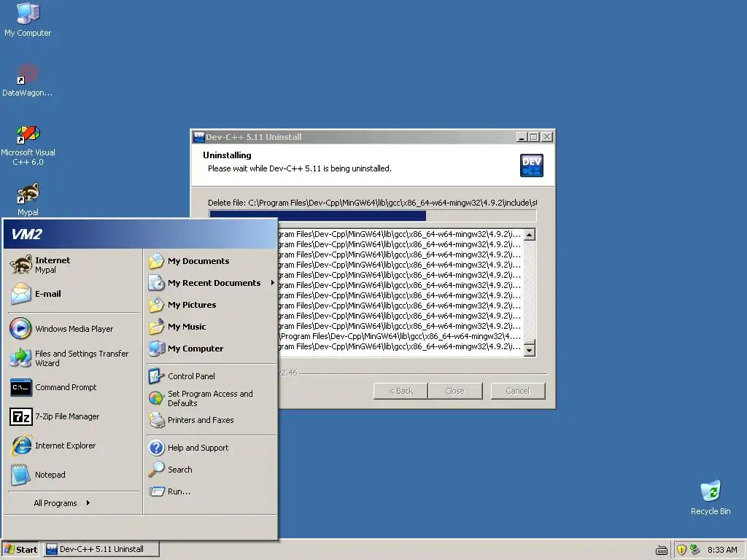
Task: Expand All Programs submenu
Action: [62, 503]
